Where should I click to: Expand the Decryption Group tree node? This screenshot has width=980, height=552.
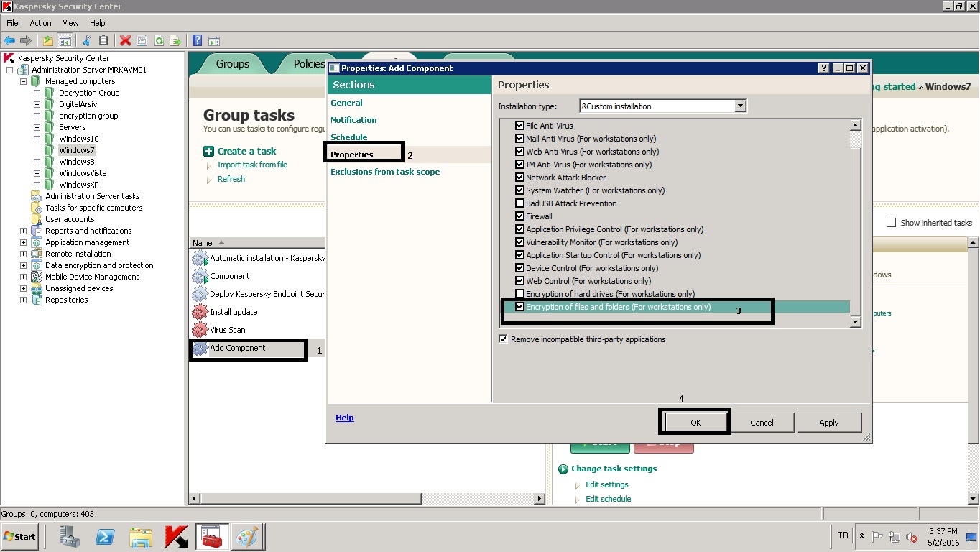point(37,93)
